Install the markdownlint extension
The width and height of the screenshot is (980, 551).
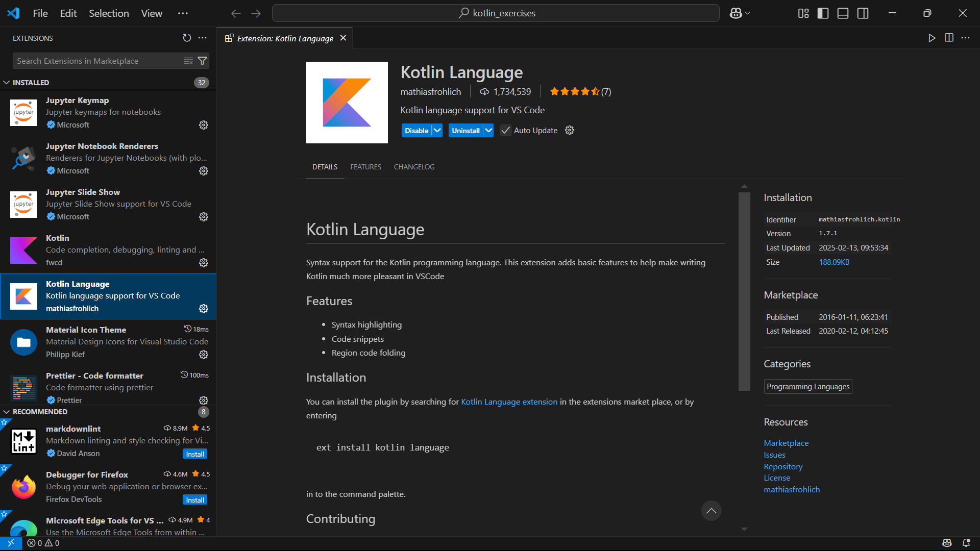click(x=195, y=454)
